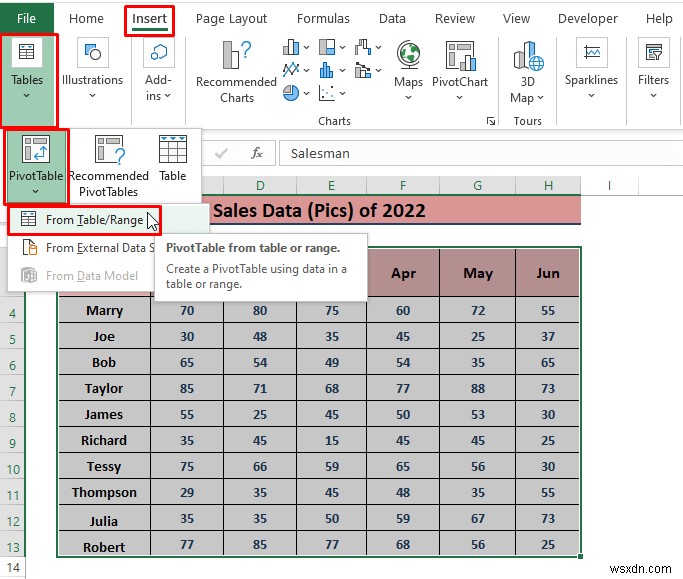Expand the PivotChart dropdown arrow
This screenshot has width=683, height=579.
click(460, 97)
